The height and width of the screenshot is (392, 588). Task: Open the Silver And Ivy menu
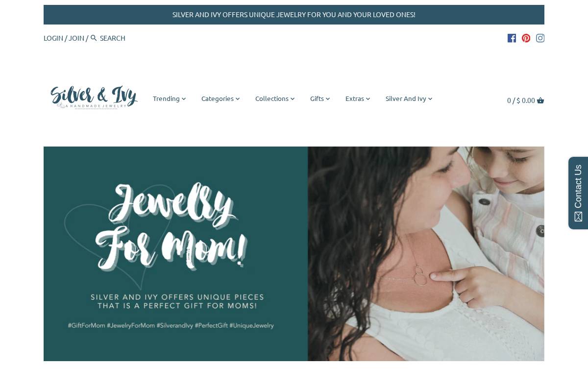tap(409, 98)
